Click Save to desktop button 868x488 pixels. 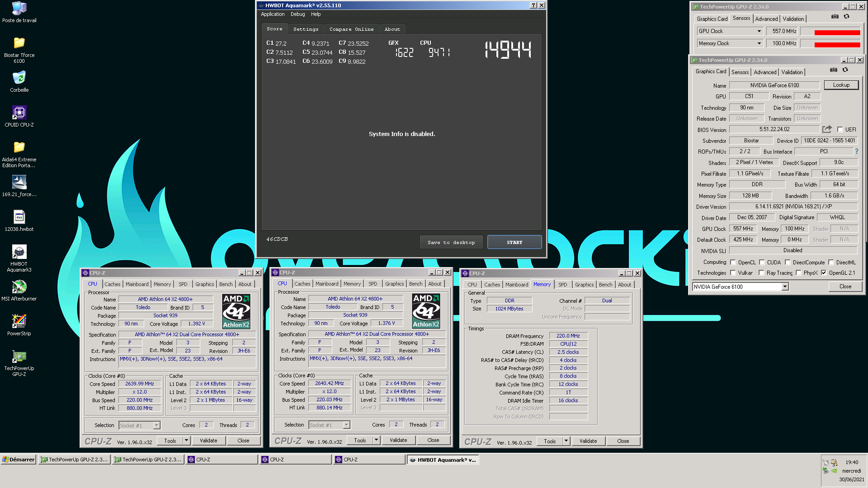451,243
